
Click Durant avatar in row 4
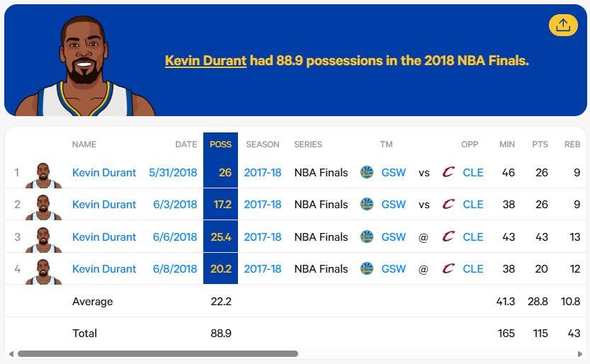click(x=43, y=272)
